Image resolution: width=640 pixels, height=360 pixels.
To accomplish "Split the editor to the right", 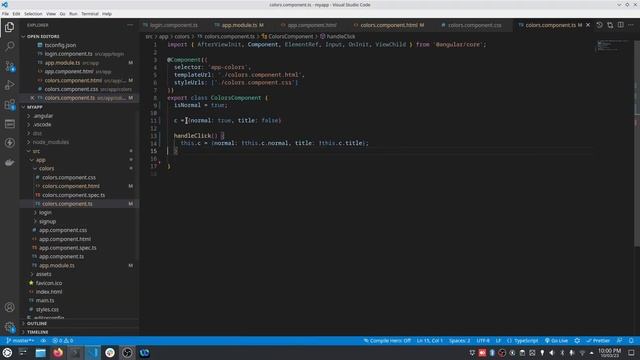I will [x=620, y=25].
